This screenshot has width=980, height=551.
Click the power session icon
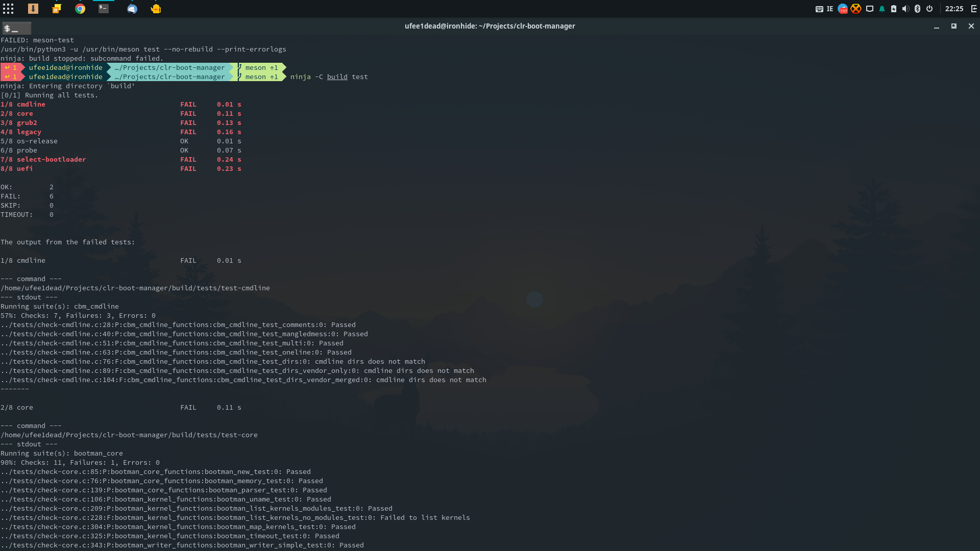pyautogui.click(x=929, y=9)
